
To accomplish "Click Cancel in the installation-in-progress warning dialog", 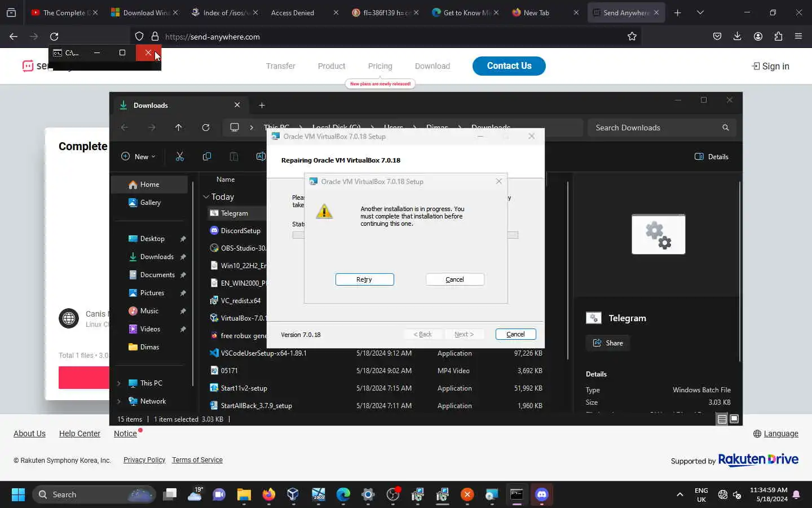I will point(454,279).
